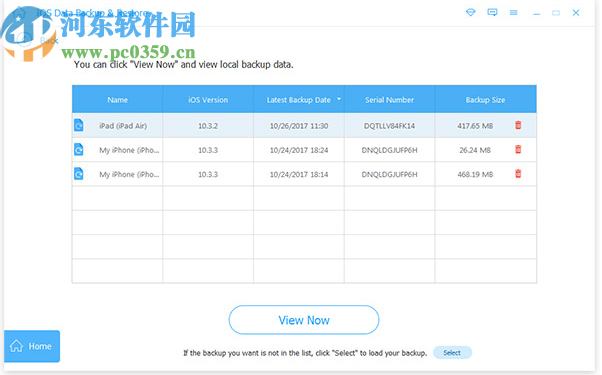Click the 468.19 MB size cell
Image resolution: width=602 pixels, height=375 pixels.
[475, 174]
